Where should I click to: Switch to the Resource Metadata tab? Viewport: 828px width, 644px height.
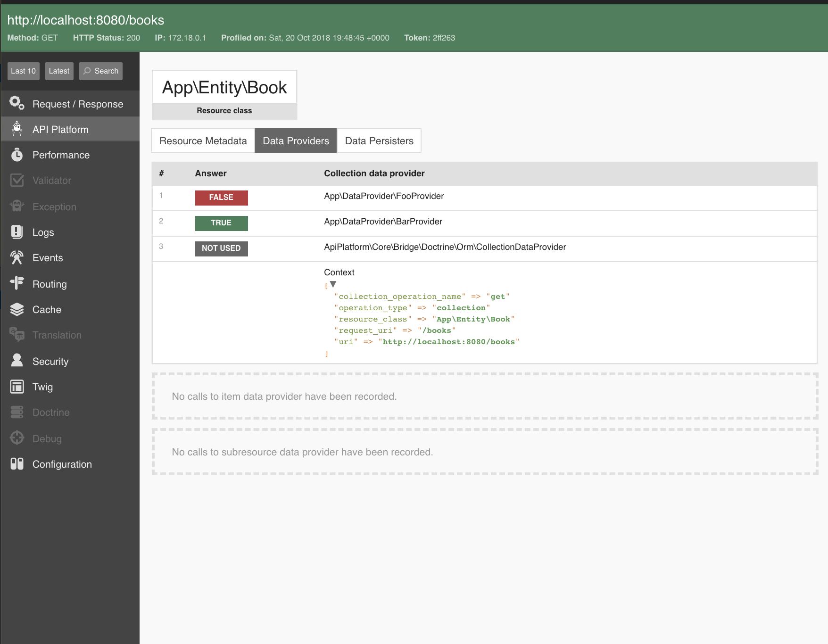[203, 140]
